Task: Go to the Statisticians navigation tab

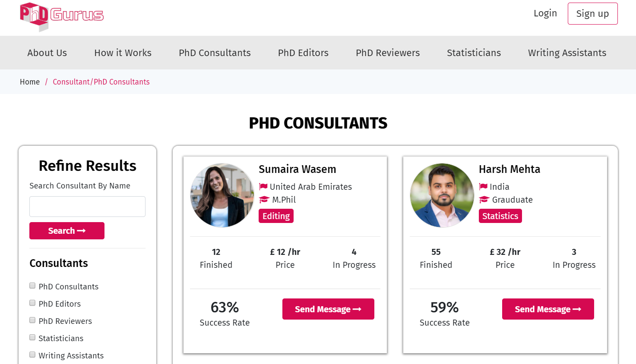Action: tap(474, 53)
